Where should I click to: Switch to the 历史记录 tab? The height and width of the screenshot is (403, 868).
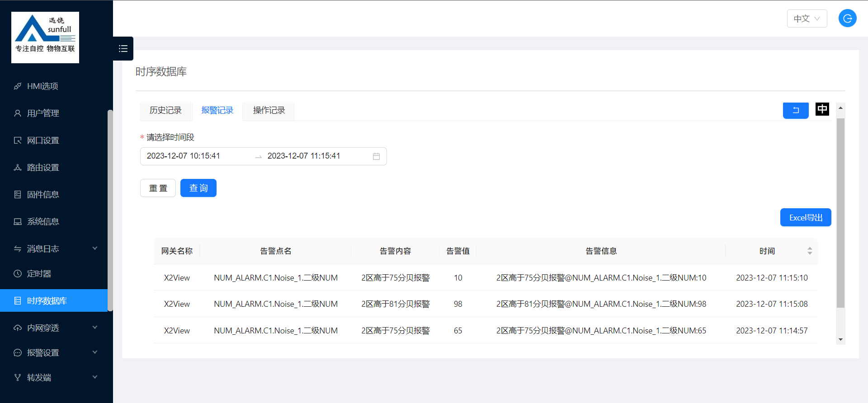coord(165,111)
